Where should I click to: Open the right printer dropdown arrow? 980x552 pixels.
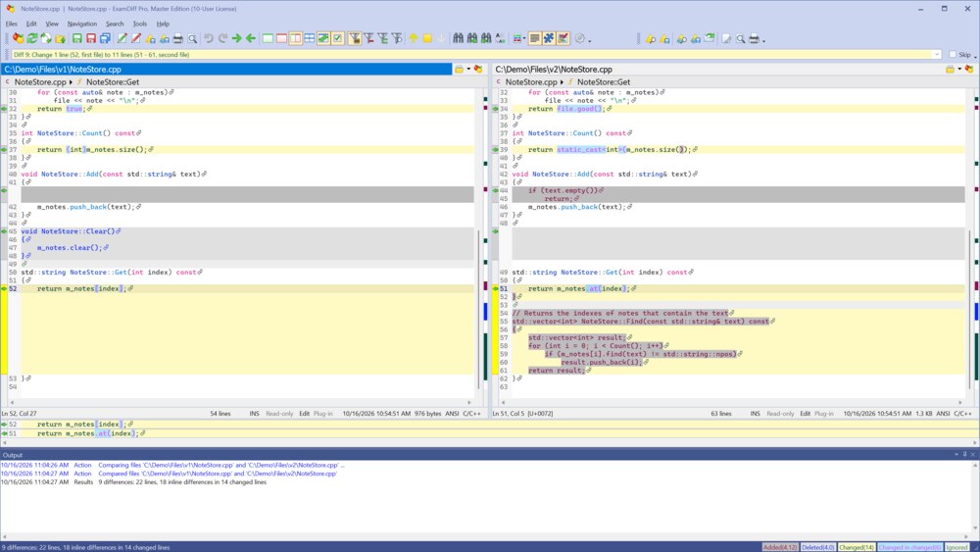[763, 40]
